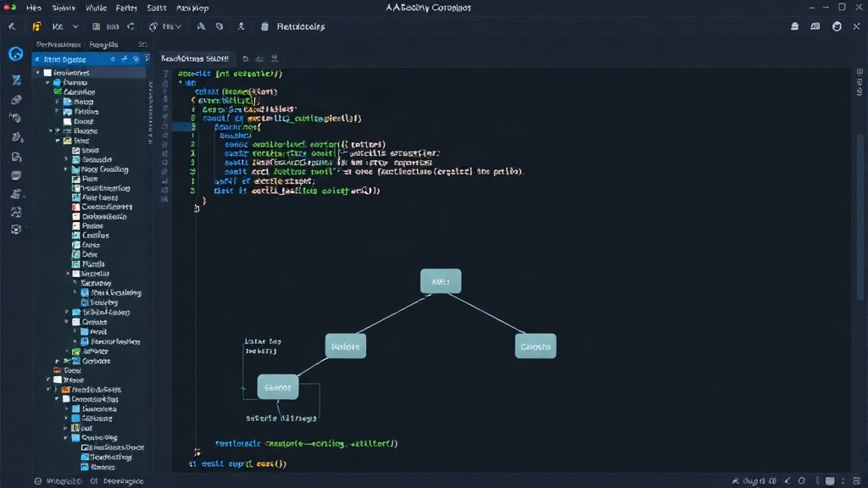The height and width of the screenshot is (488, 868).
Task: Click the top node of the graph diagram
Action: coord(441,281)
